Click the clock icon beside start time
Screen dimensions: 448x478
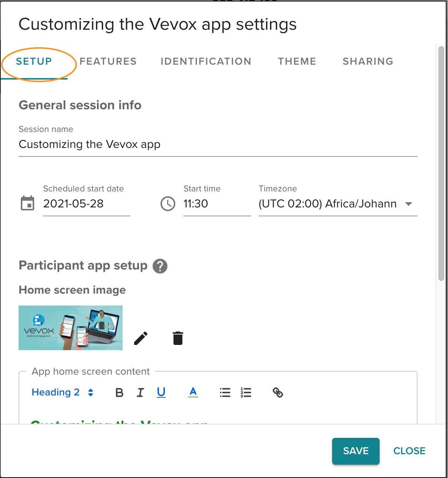(x=168, y=204)
